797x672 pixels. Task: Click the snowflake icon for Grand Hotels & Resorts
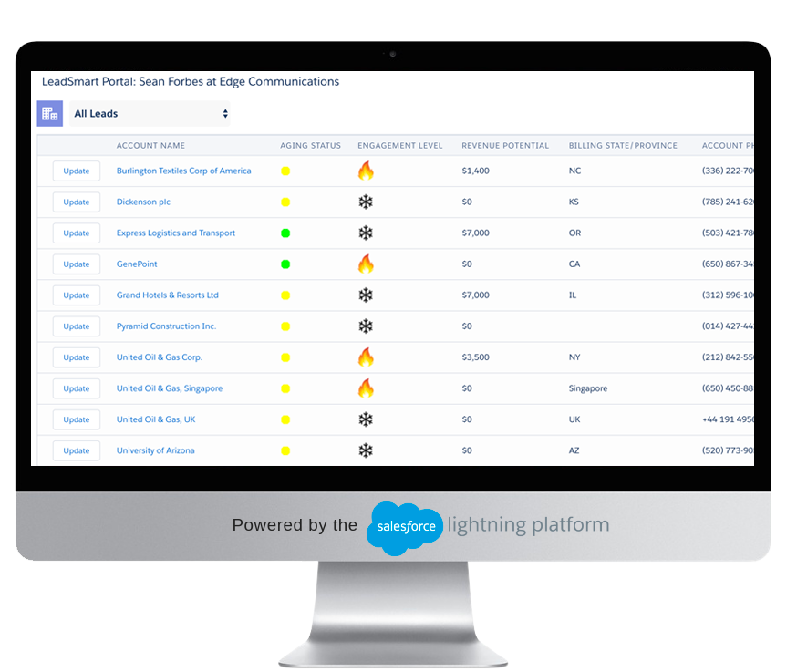(x=366, y=295)
